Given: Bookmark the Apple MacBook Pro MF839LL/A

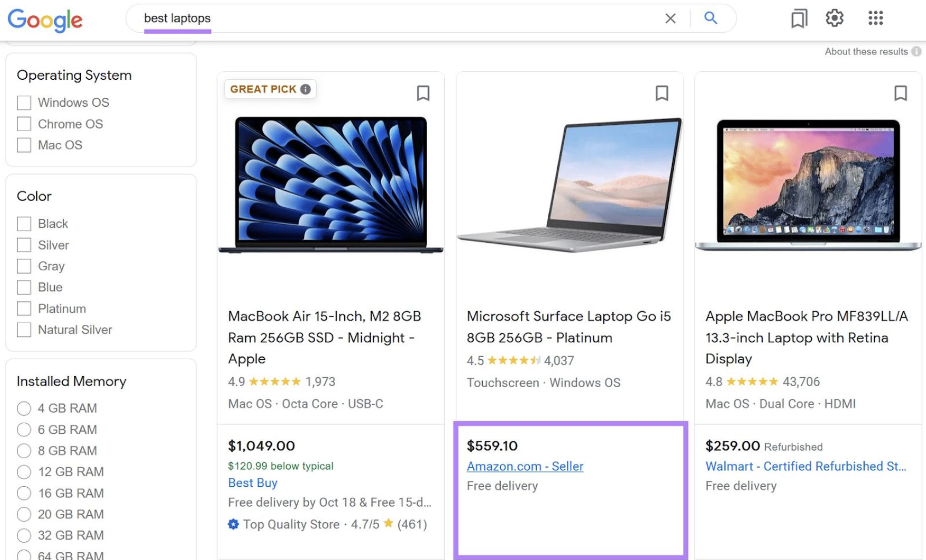Looking at the screenshot, I should [x=900, y=93].
